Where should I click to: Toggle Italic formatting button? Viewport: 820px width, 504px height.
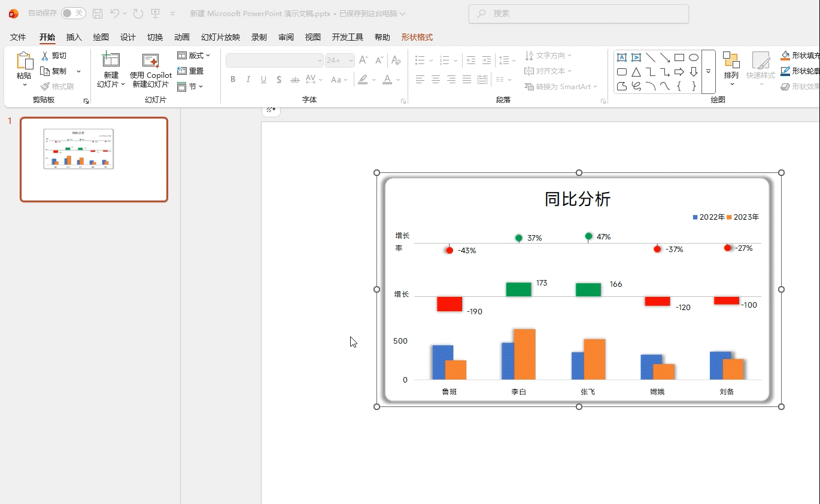tap(248, 80)
